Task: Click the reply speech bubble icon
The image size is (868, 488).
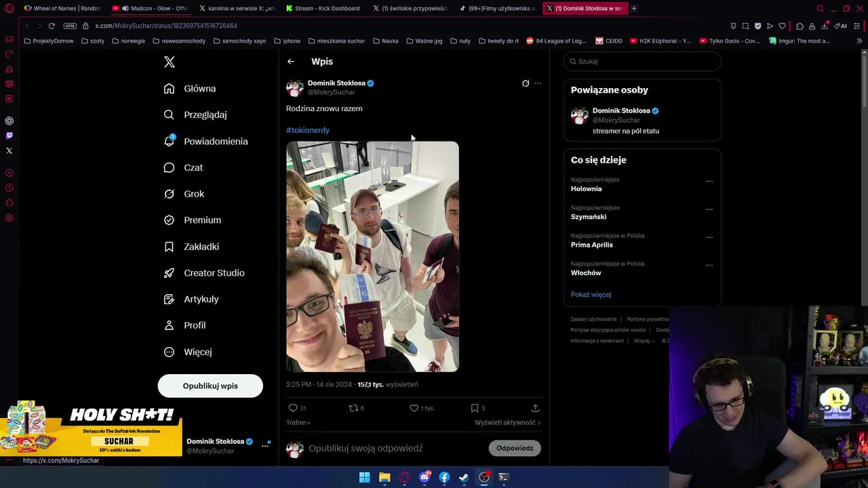Action: 293,408
